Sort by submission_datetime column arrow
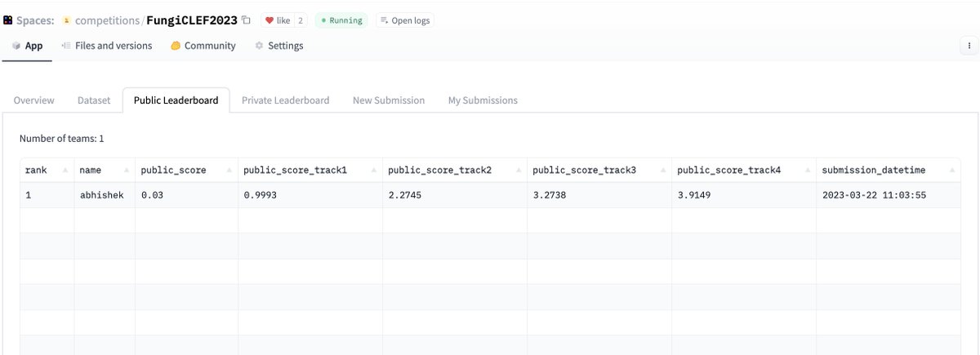Screen dimensions: 980x355 (951, 171)
